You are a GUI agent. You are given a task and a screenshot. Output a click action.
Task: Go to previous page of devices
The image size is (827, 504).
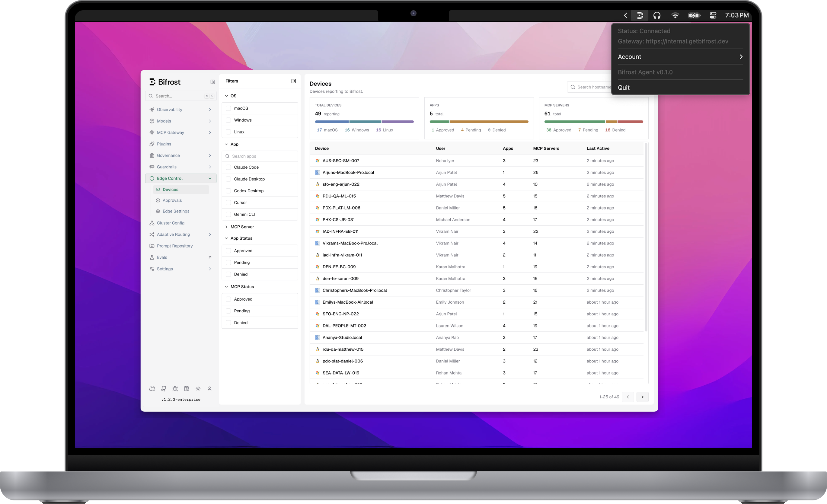[x=627, y=397]
